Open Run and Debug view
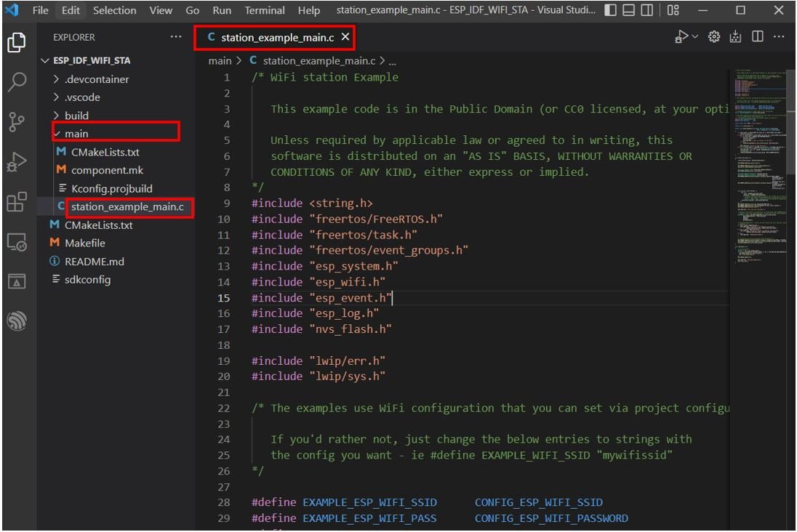This screenshot has height=532, width=797. click(x=16, y=161)
